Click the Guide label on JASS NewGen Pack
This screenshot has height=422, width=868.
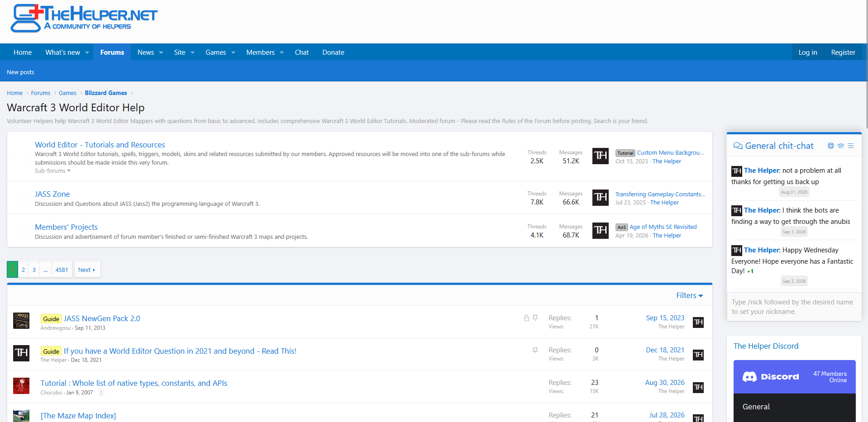51,319
